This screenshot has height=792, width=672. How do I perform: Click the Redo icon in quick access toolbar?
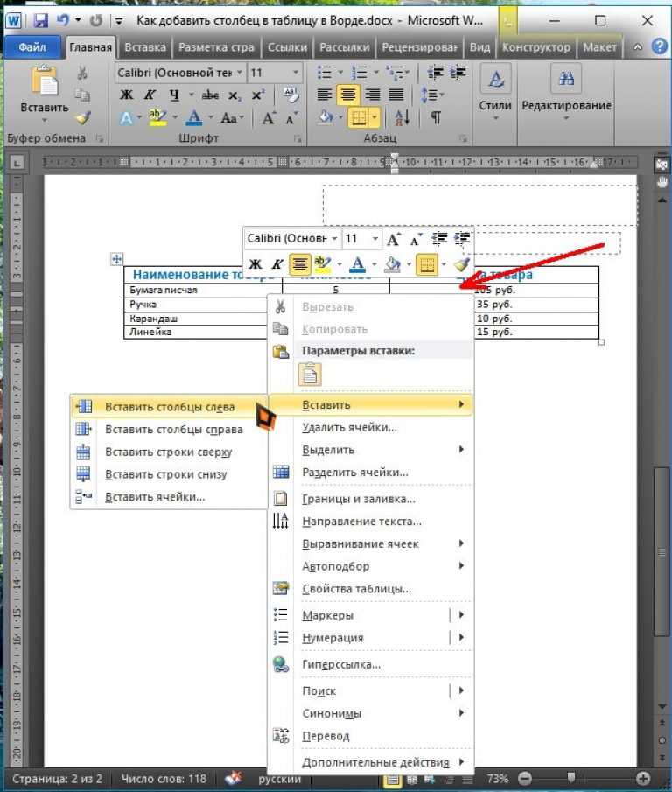tap(95, 21)
